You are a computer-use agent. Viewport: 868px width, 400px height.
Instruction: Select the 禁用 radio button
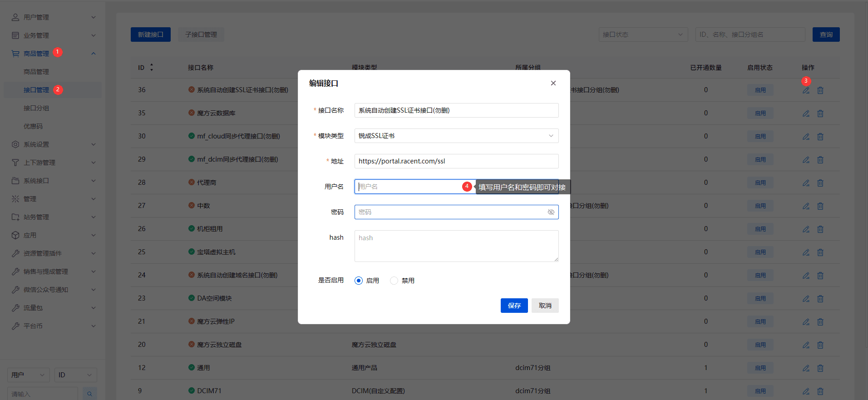point(394,281)
